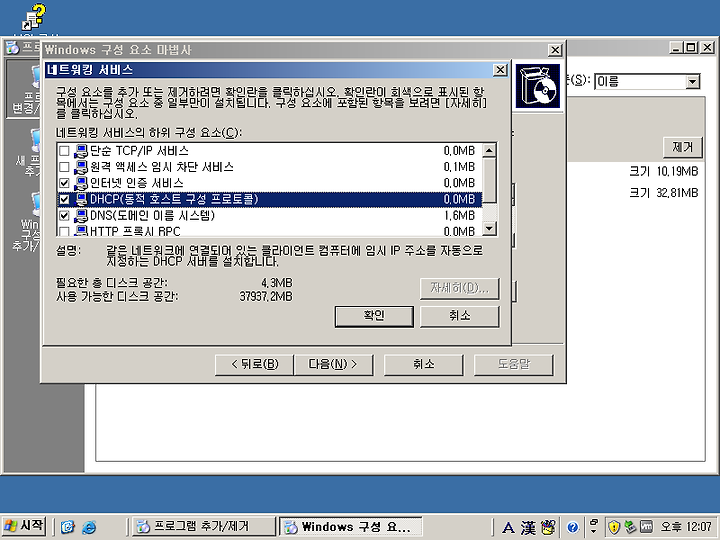Select the DHCP(동적 호스트 구성 프로토콜) row
Image resolution: width=720 pixels, height=540 pixels.
coord(270,199)
